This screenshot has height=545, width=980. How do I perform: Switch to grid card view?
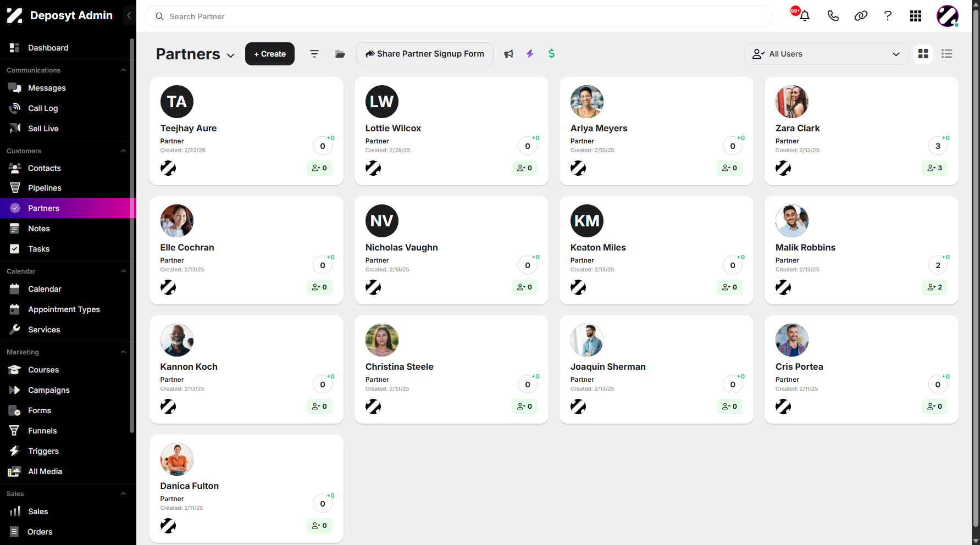(923, 54)
